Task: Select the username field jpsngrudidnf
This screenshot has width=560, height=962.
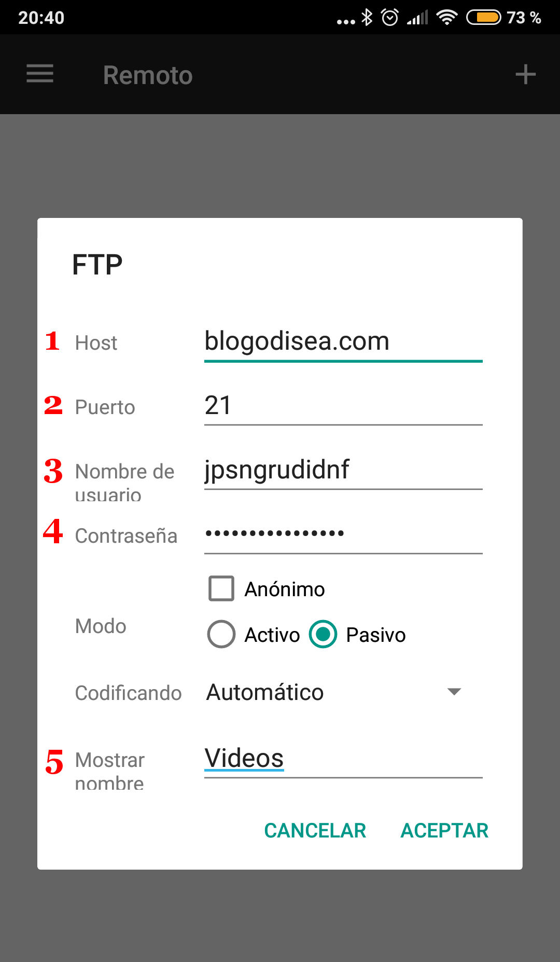Action: click(342, 470)
